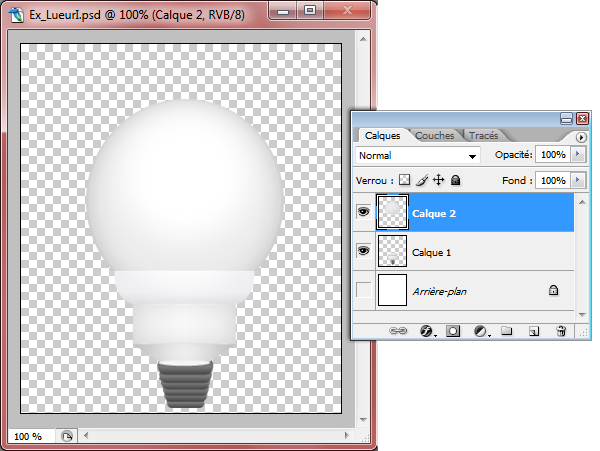The width and height of the screenshot is (600, 451).
Task: Add a layer mask
Action: click(x=453, y=330)
